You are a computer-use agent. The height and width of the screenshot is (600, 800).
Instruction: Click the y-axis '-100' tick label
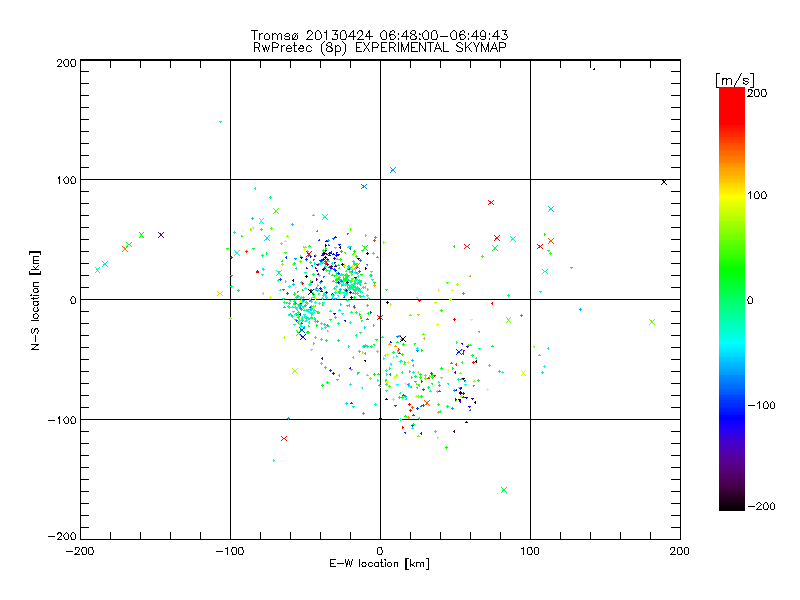(x=62, y=420)
